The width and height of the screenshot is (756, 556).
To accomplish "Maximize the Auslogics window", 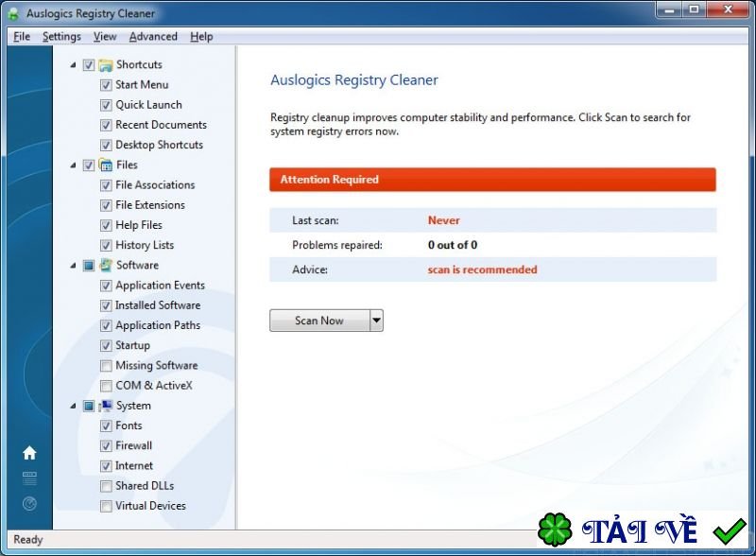I will (694, 9).
